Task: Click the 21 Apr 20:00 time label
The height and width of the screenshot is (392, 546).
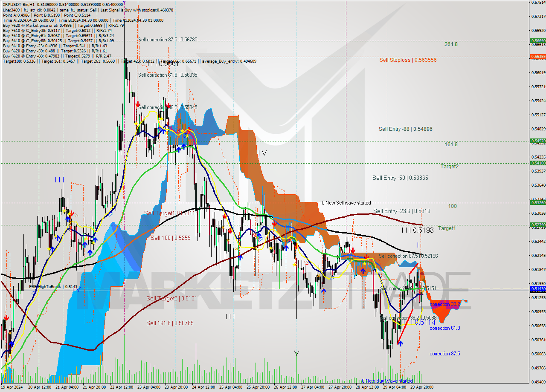Action: pyautogui.click(x=95, y=388)
